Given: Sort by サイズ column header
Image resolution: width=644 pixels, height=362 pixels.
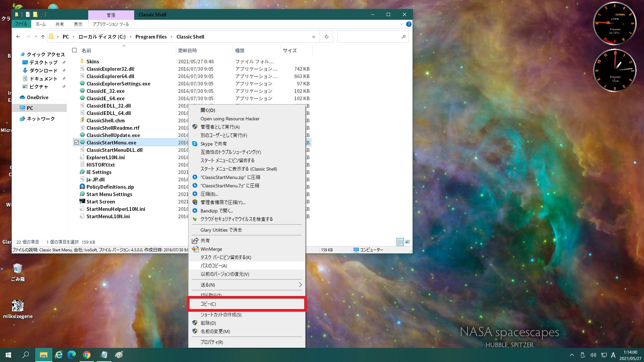Looking at the screenshot, I should (296, 50).
